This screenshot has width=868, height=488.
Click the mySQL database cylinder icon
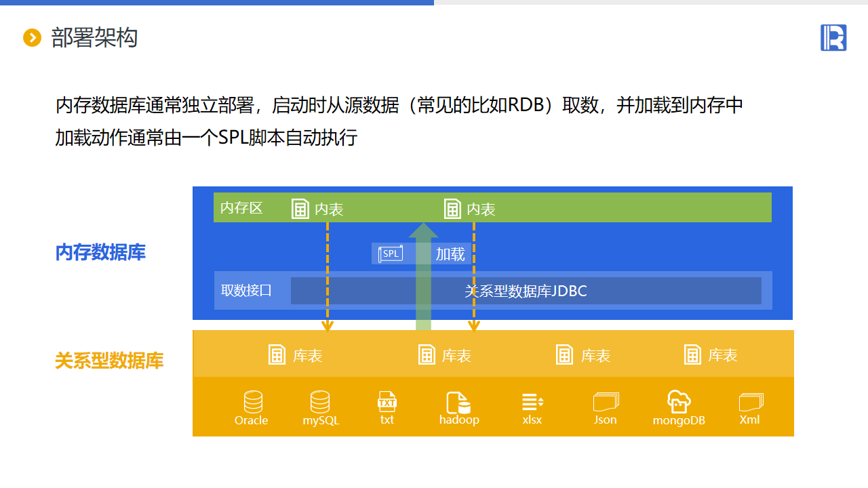pos(320,402)
